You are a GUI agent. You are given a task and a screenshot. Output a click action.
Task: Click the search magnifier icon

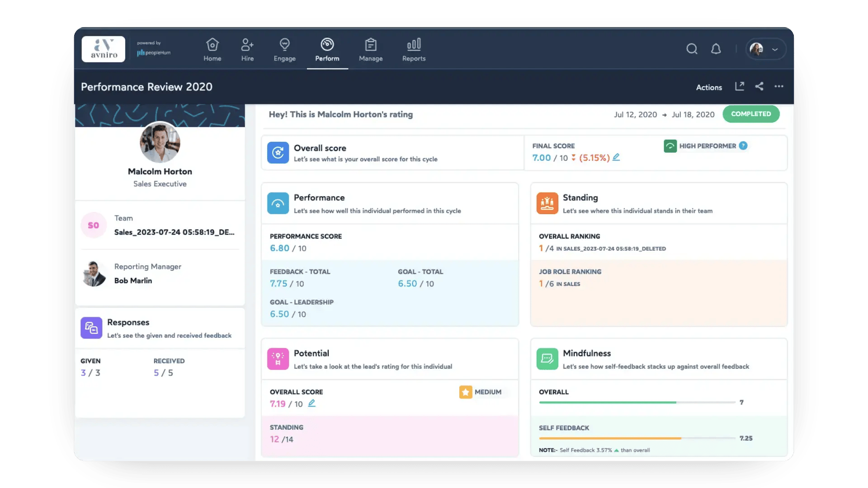692,49
